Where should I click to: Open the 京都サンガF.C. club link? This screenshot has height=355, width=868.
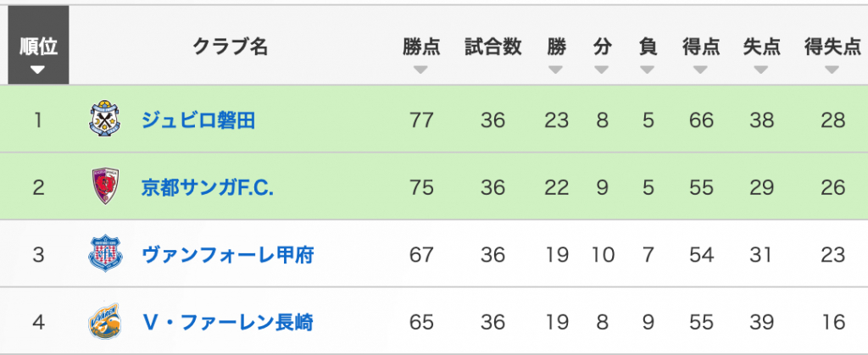[x=208, y=187]
